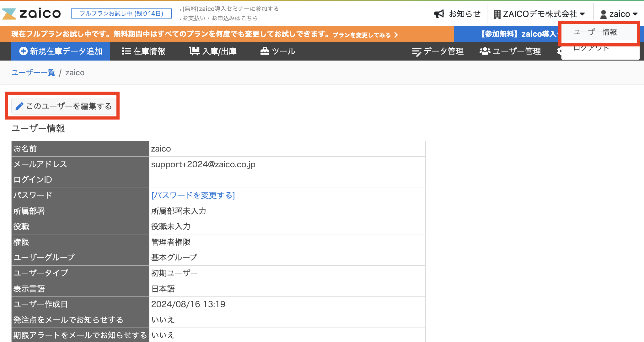Click the zaico logo

click(31, 13)
